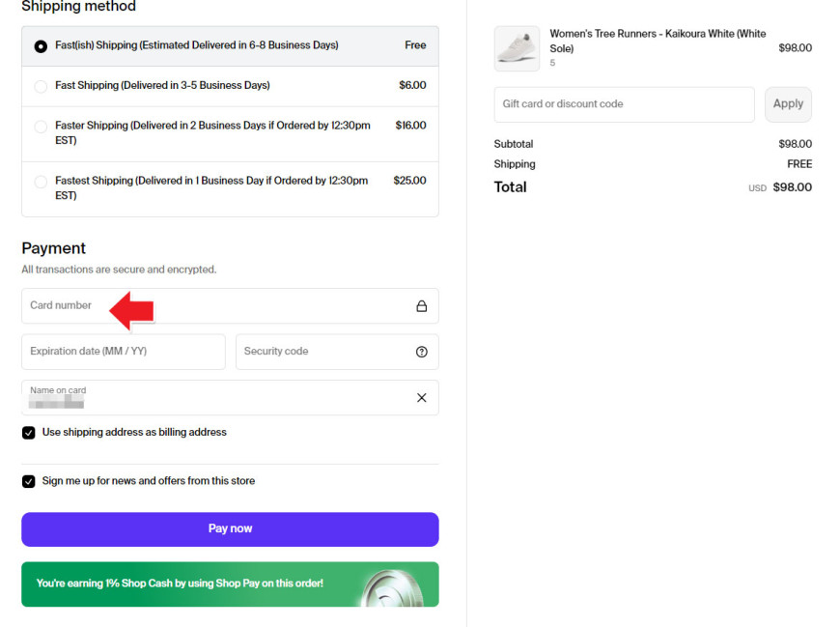The width and height of the screenshot is (840, 627).
Task: Choose Fastest Shipping 1 Business Day option
Action: [x=41, y=182]
